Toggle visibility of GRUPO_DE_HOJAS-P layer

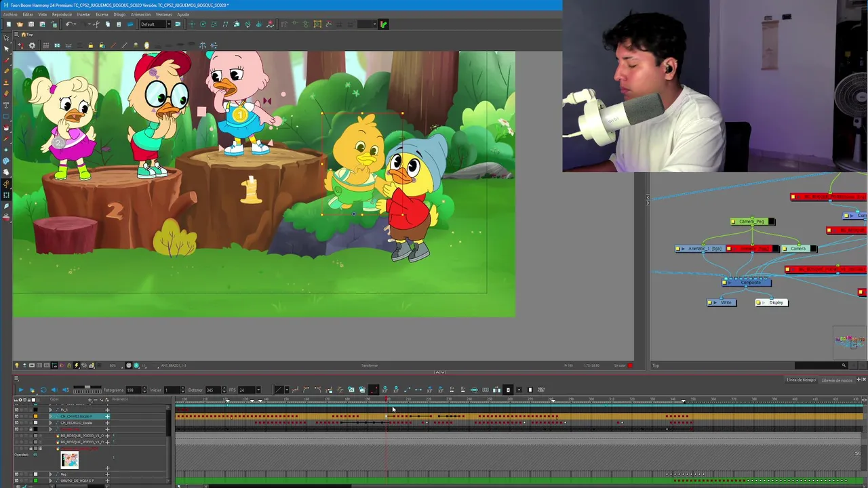16,481
